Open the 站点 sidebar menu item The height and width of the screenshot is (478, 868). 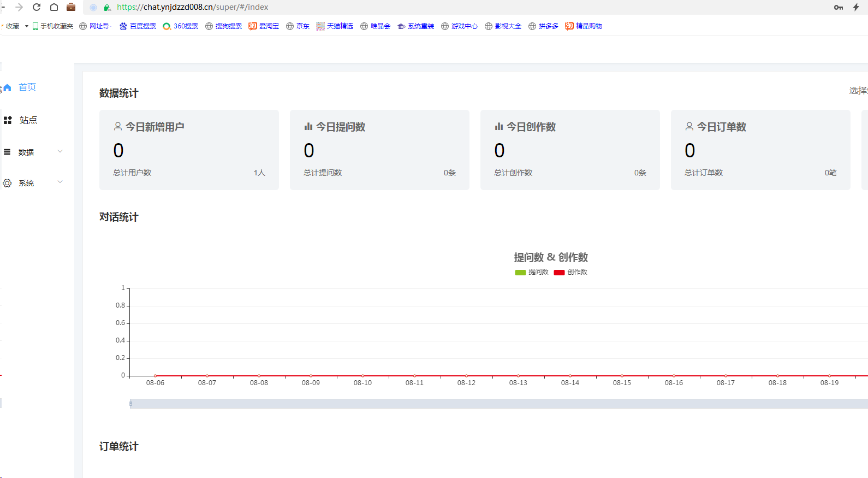coord(28,120)
